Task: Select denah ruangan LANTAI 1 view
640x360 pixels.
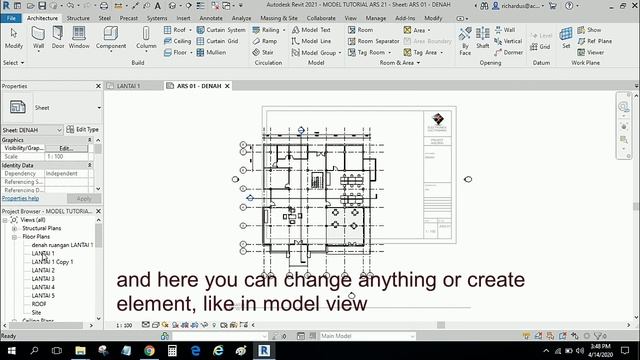Action: coord(62,245)
